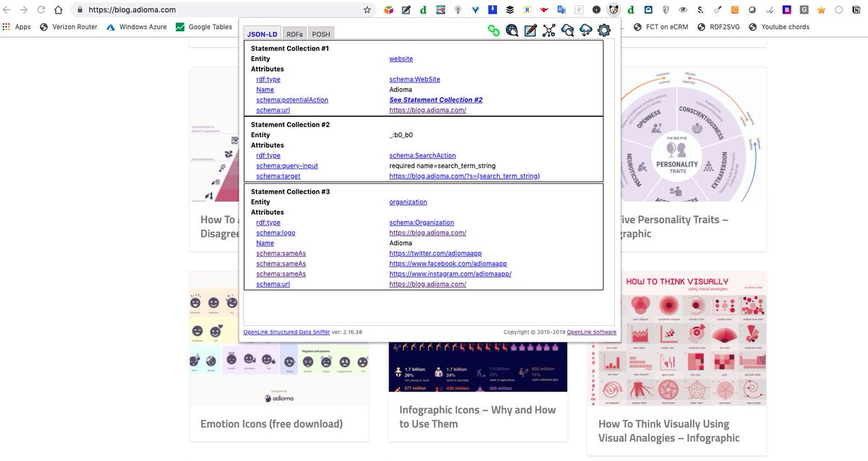Screen dimensions: 868x461
Task: Open the Emotion Icons (free download) post
Action: tap(271, 424)
